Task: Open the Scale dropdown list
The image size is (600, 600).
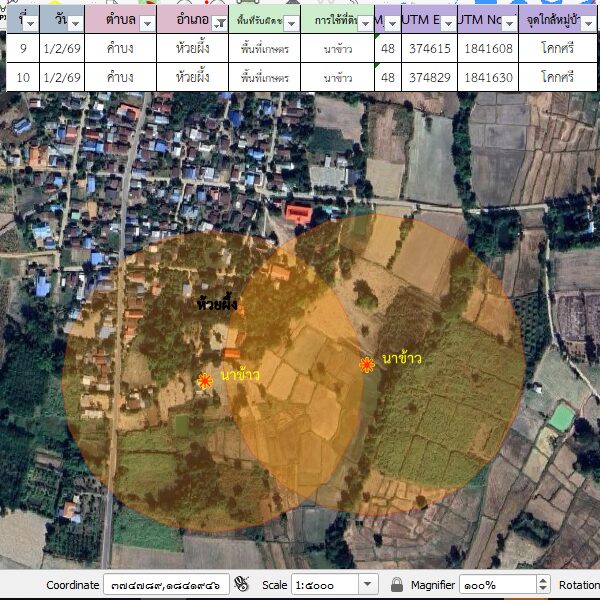Action: (368, 584)
